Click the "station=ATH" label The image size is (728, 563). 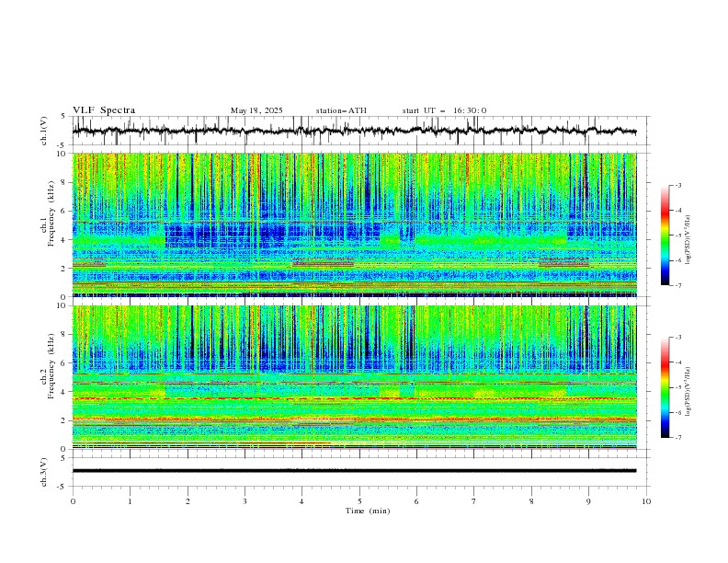[341, 110]
